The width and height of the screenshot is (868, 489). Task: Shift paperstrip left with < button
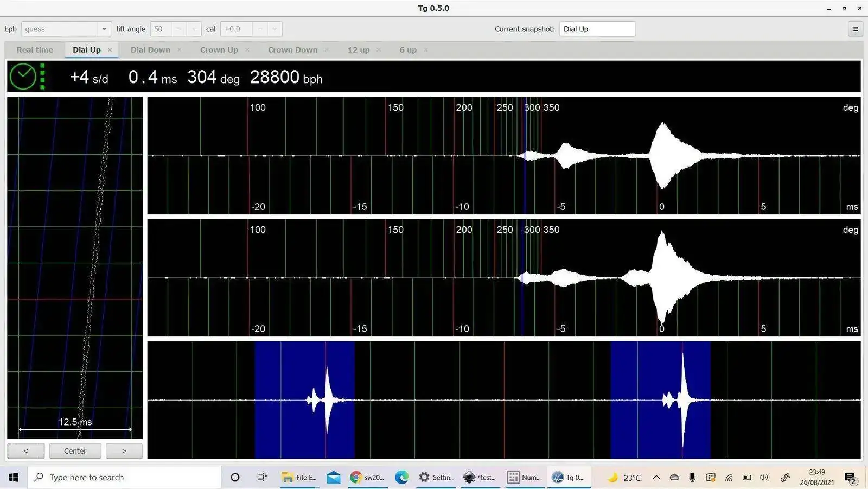click(26, 451)
